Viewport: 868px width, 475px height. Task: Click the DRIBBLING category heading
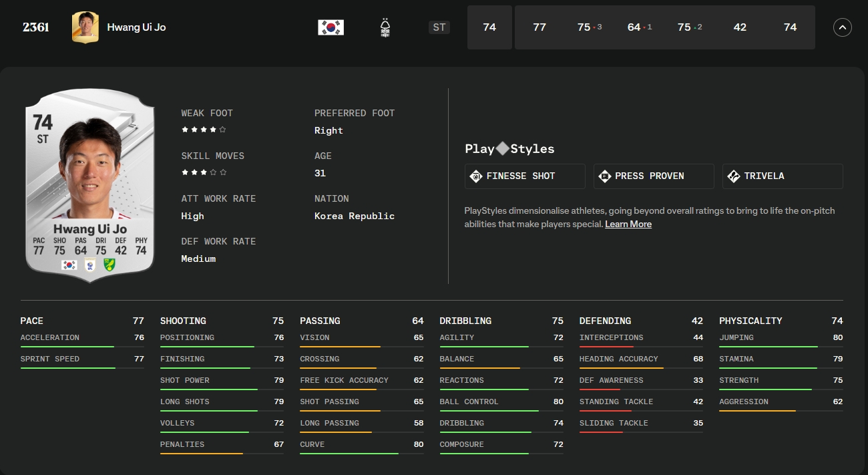coord(465,321)
